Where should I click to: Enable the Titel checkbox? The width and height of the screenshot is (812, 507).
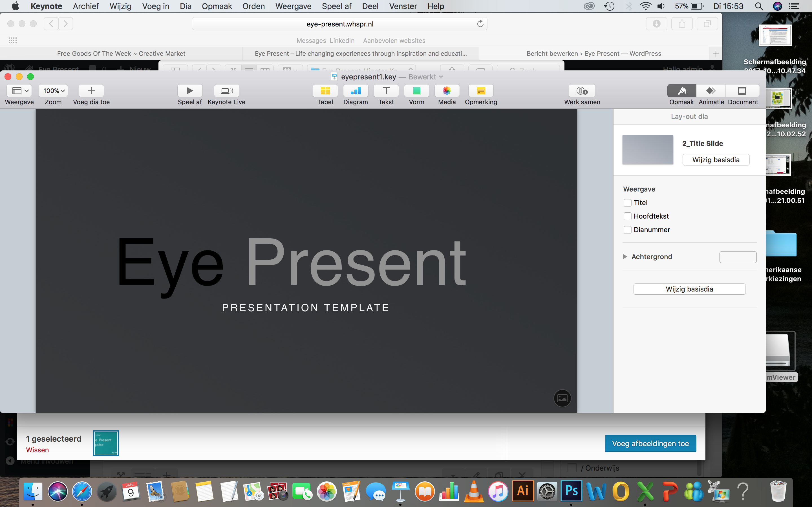(x=627, y=203)
